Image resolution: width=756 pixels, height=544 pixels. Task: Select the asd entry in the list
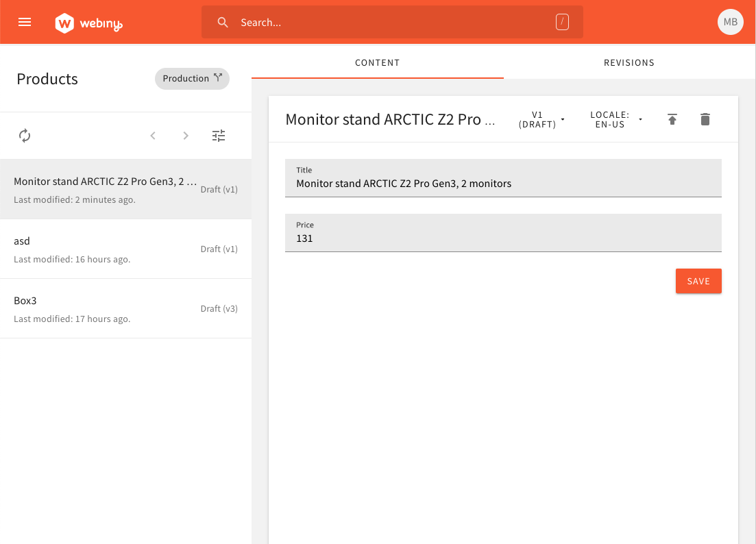click(103, 249)
